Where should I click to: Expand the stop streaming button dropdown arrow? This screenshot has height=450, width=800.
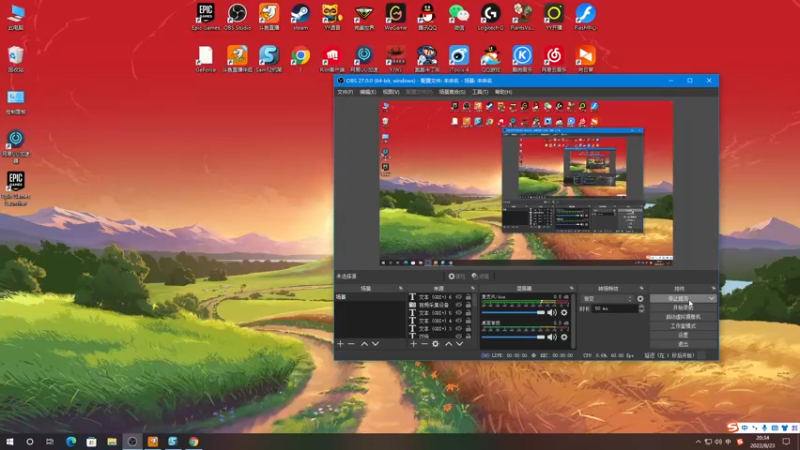pyautogui.click(x=712, y=298)
